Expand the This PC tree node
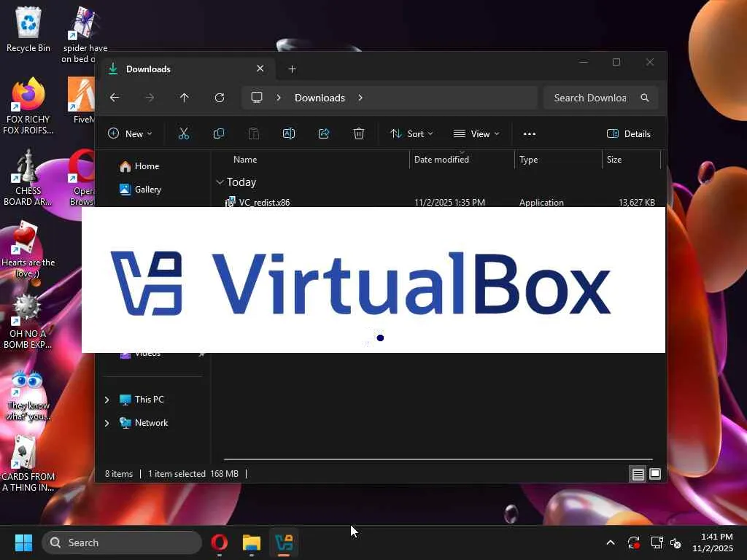Screen dimensions: 747x560 (107, 400)
